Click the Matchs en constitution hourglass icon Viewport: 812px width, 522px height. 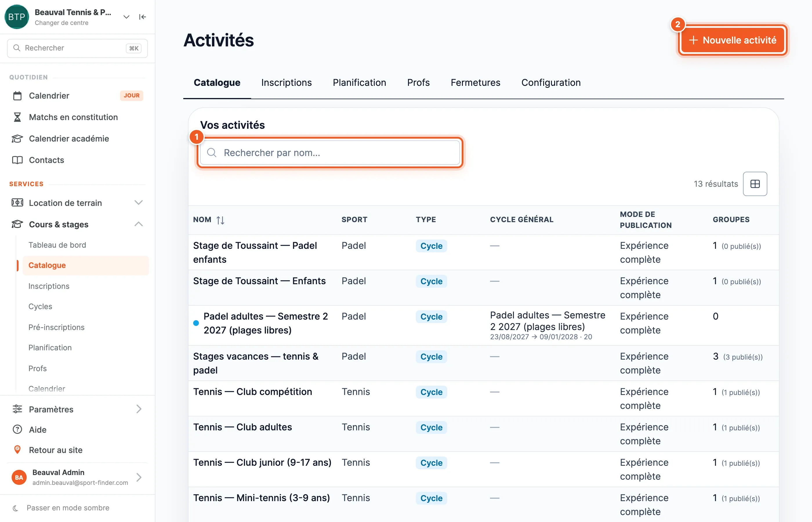17,117
